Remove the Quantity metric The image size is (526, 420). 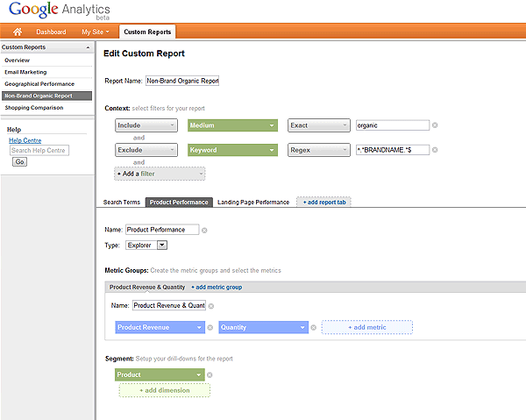click(313, 328)
